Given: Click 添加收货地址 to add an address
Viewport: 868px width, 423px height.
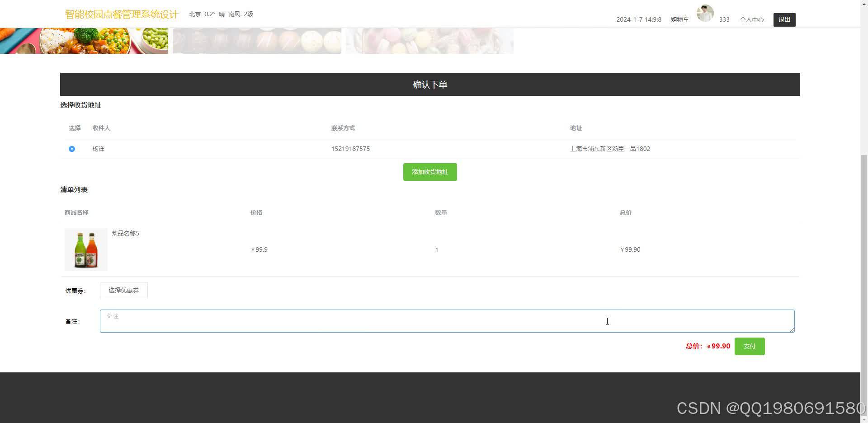Looking at the screenshot, I should coord(429,172).
